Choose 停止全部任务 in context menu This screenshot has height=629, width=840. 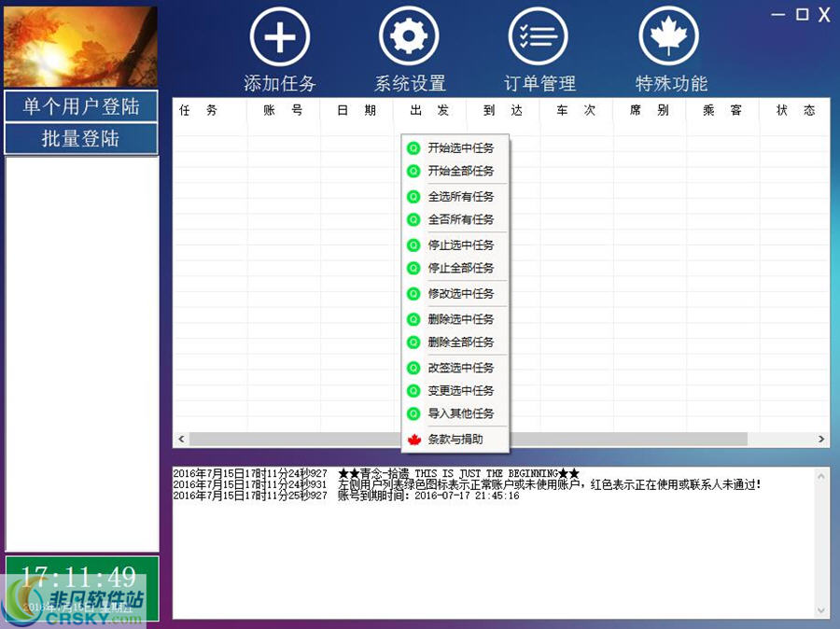tap(461, 268)
